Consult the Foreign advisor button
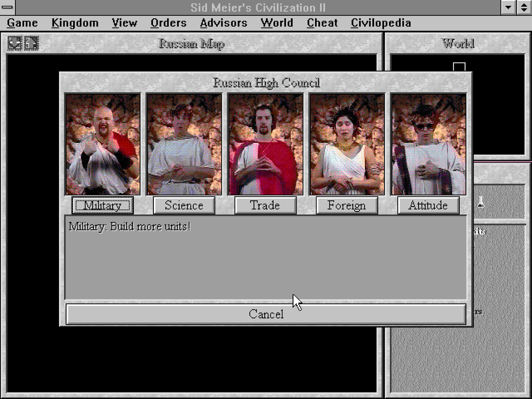This screenshot has width=532, height=399. pyautogui.click(x=347, y=205)
